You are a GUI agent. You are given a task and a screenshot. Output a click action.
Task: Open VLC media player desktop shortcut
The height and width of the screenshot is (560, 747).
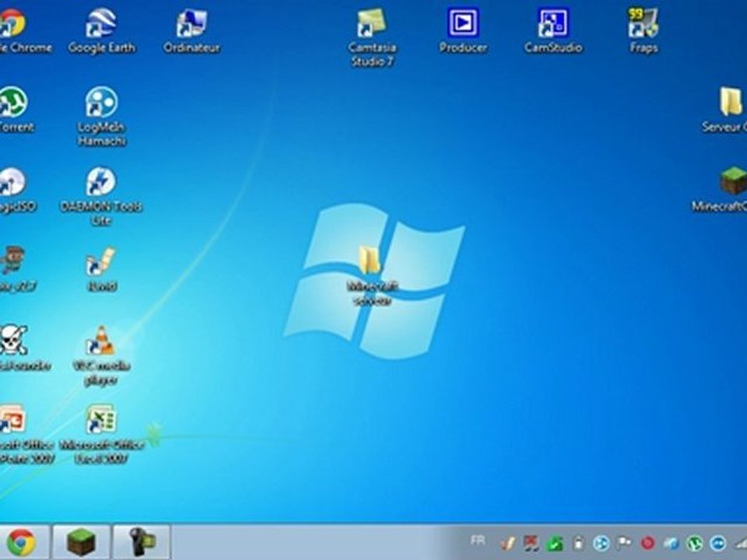pos(101,355)
